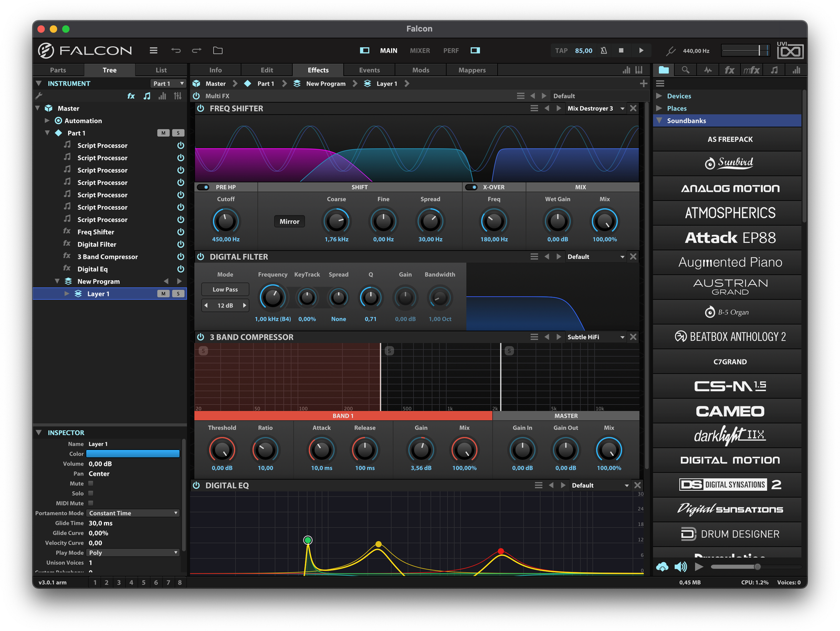
Task: Select the browser files folder tab icon
Action: click(x=664, y=70)
